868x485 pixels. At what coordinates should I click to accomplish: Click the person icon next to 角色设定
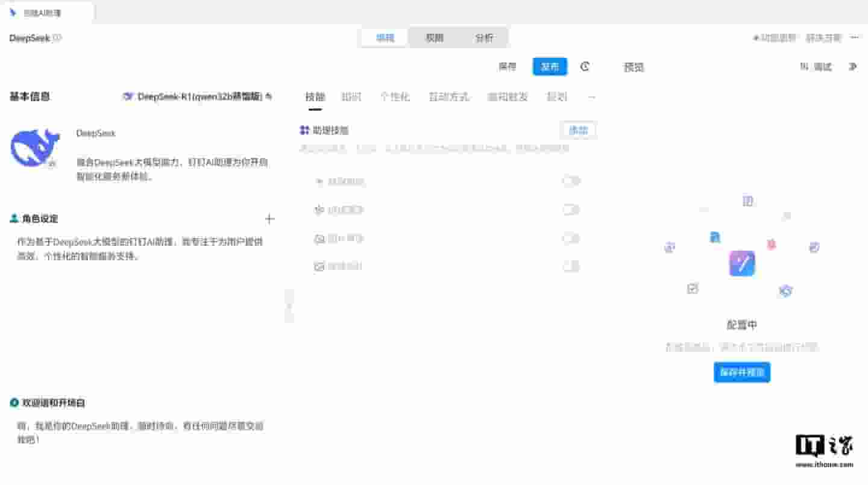(x=13, y=219)
